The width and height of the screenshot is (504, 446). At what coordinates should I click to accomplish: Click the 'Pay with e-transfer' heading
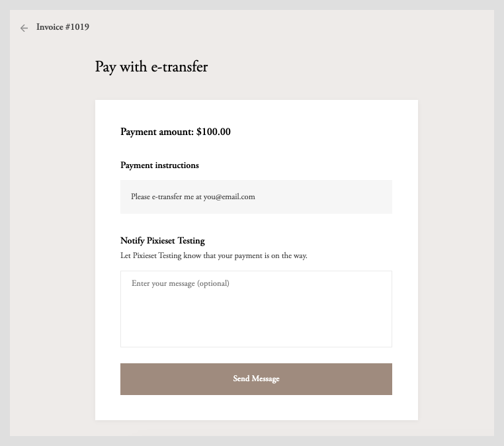[x=151, y=67]
